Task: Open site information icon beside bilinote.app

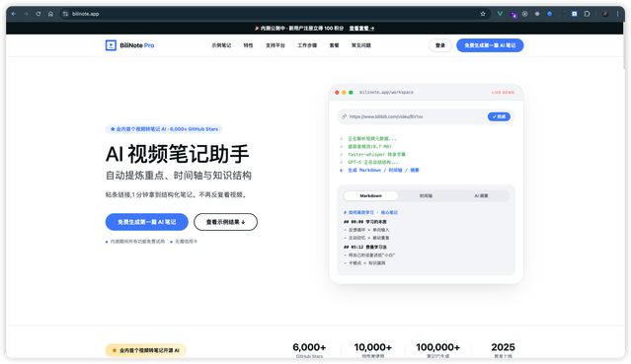Action: coord(65,14)
